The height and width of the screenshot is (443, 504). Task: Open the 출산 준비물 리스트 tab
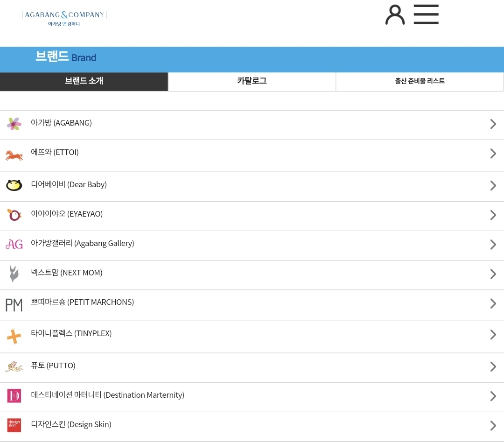coord(420,82)
